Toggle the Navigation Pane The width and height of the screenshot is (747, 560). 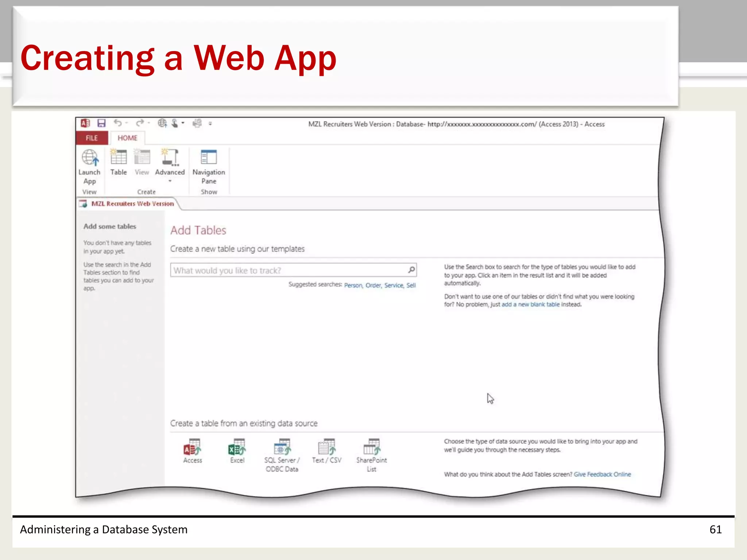(x=209, y=167)
